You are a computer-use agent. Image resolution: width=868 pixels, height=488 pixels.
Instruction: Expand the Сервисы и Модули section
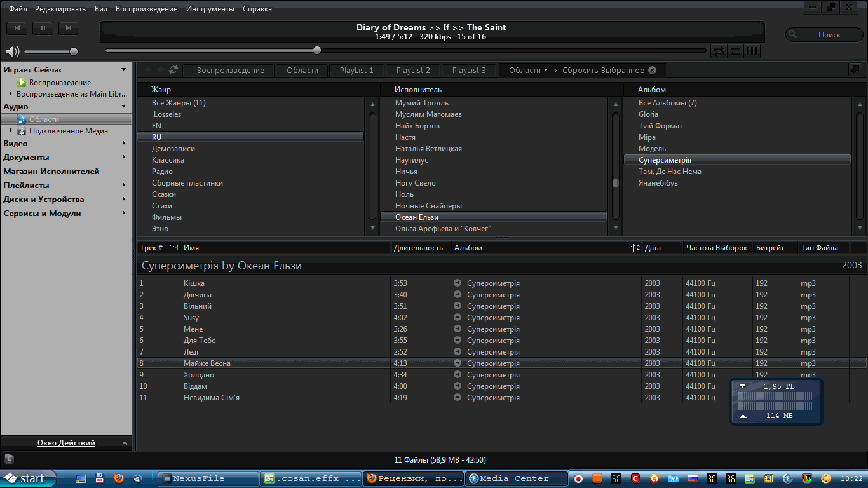pos(124,213)
